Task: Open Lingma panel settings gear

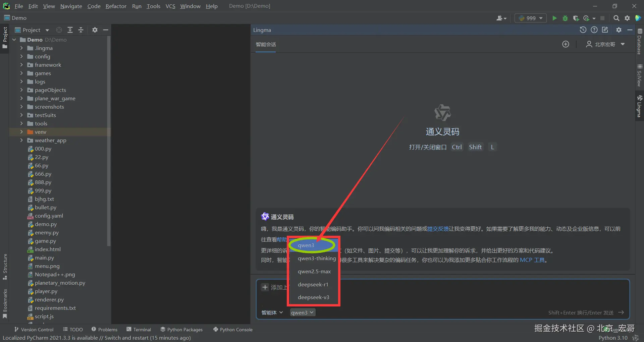Action: (619, 30)
